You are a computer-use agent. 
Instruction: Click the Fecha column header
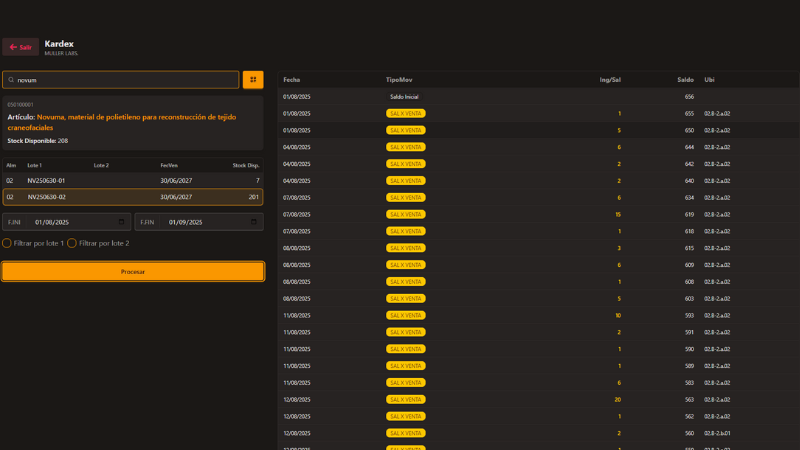(x=292, y=80)
